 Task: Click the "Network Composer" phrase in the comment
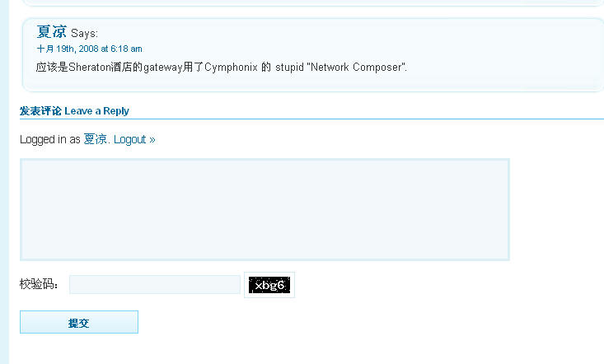[x=356, y=68]
